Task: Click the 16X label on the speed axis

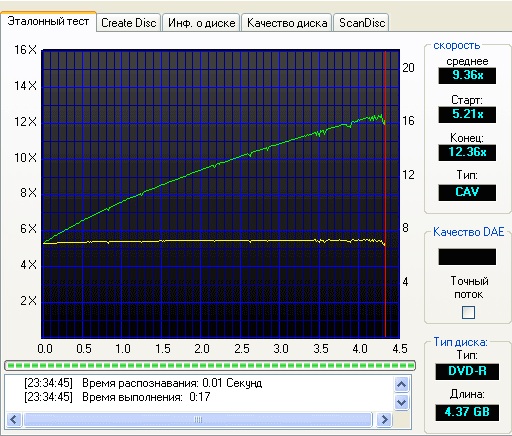Action: click(25, 50)
